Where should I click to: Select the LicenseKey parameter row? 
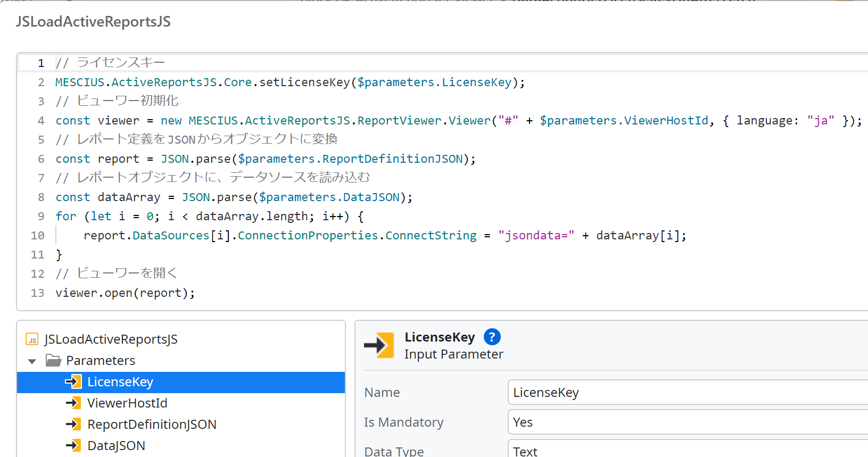(181, 382)
